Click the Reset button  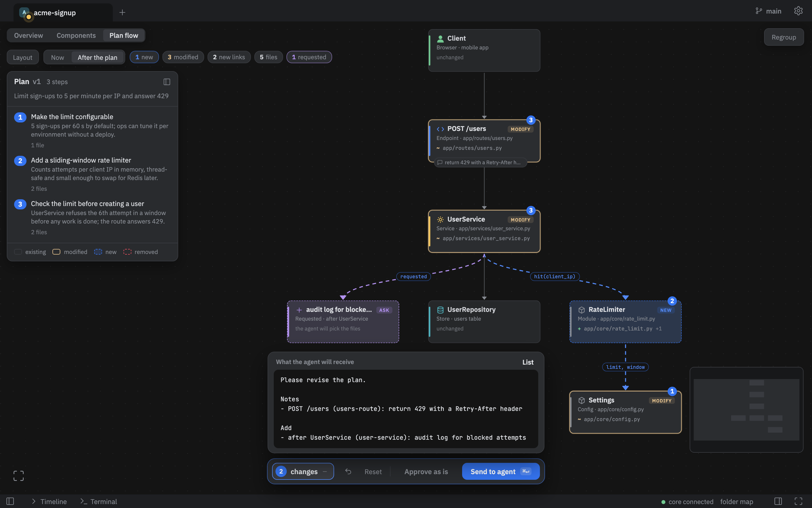coord(373,471)
